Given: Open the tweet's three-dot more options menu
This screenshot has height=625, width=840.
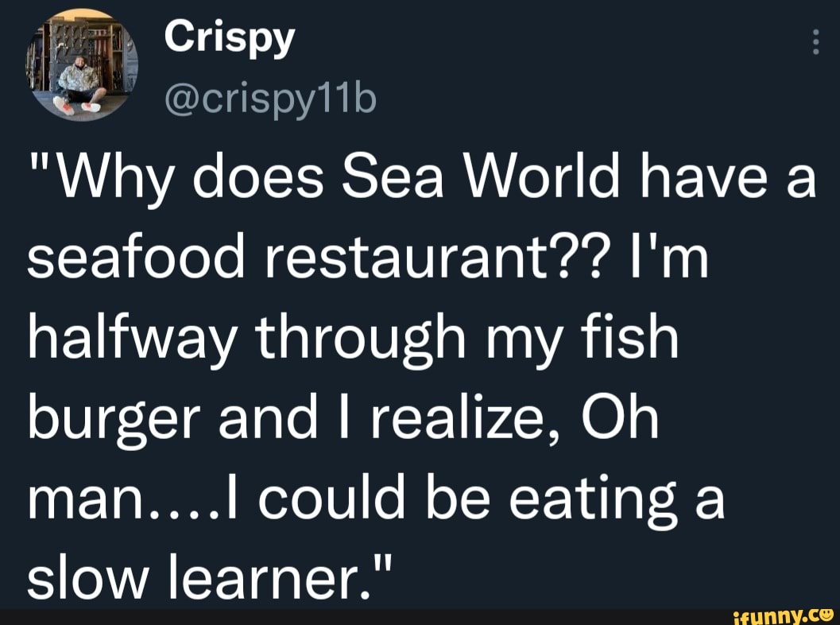Looking at the screenshot, I should [x=815, y=41].
